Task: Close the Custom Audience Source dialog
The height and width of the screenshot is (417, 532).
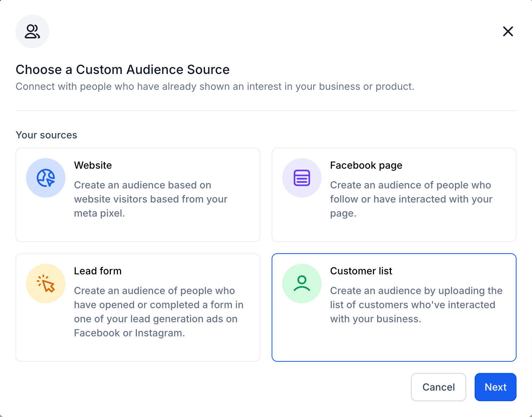Action: [x=508, y=31]
